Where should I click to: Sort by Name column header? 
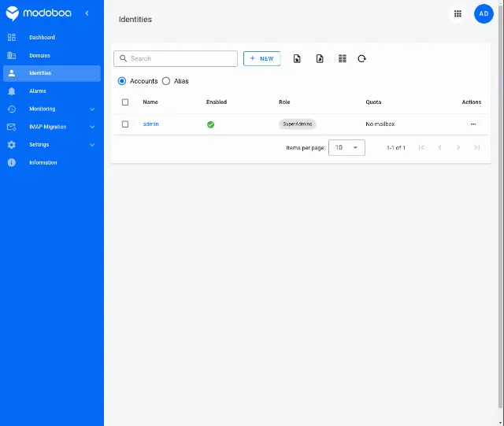coord(150,102)
